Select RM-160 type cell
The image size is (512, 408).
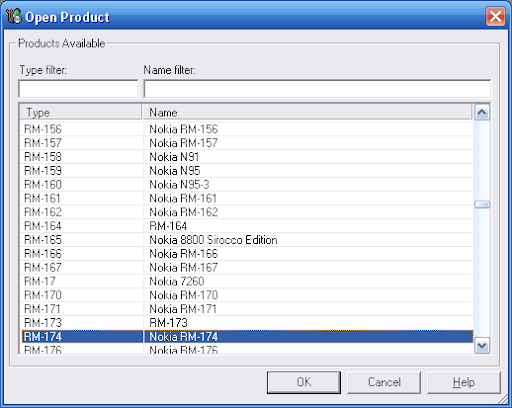[82, 184]
